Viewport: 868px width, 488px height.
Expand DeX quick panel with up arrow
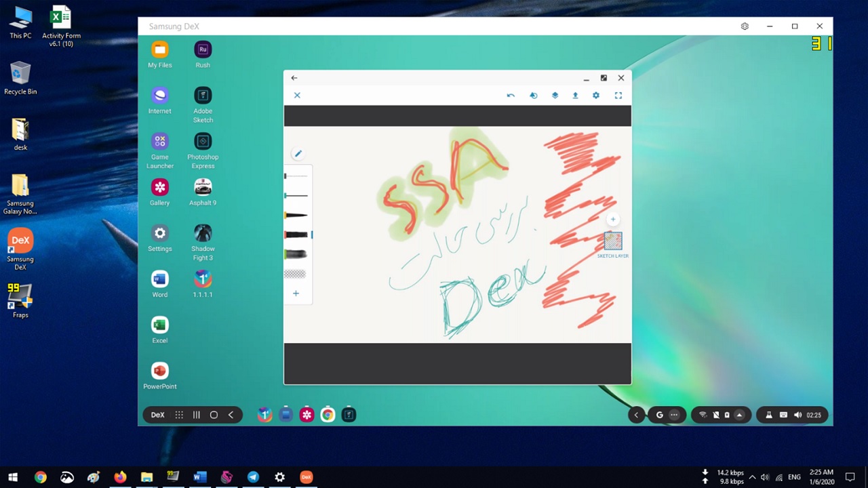coord(740,415)
